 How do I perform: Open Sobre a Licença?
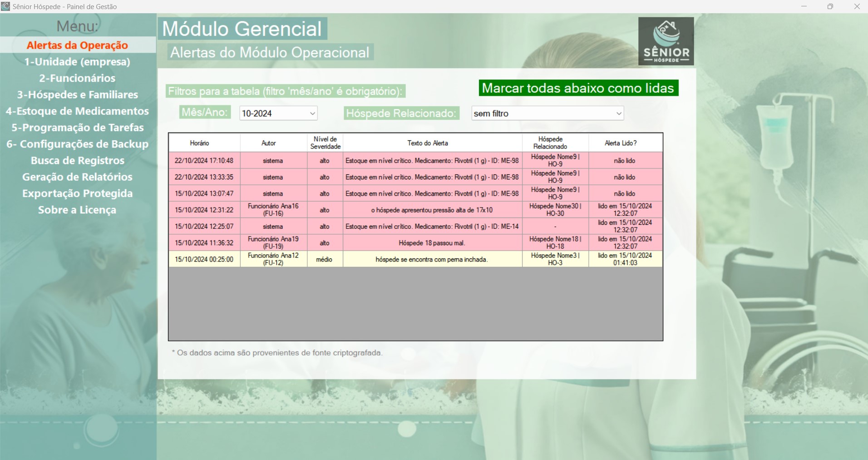pos(78,209)
